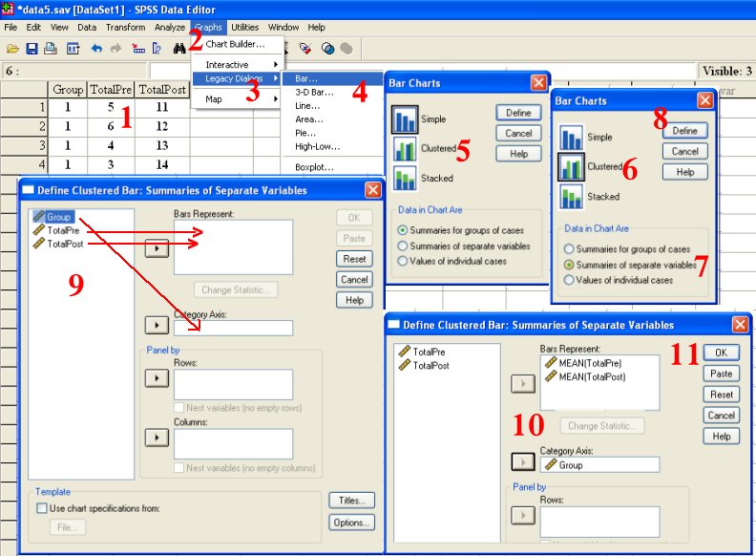Click the Find binoculars icon
756x556 pixels.
179,49
